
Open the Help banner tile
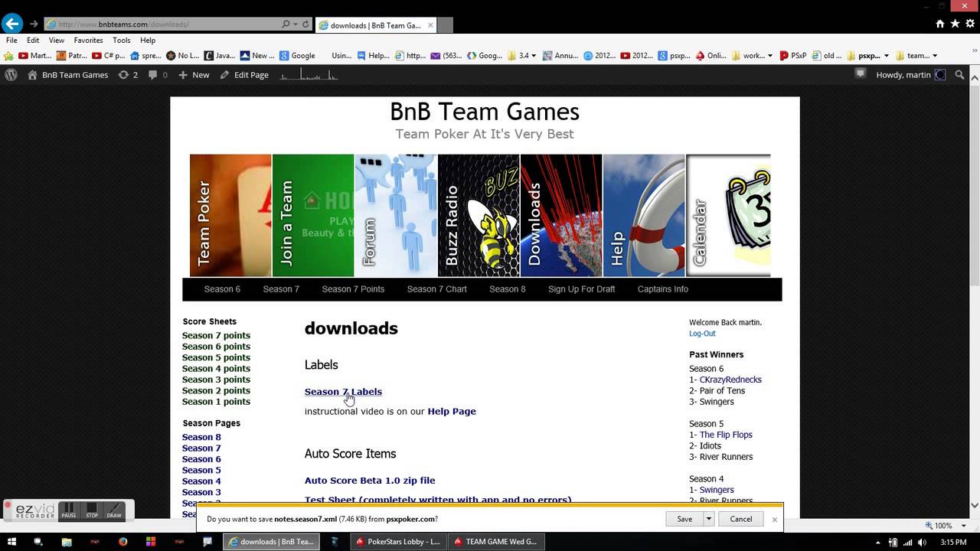pos(644,215)
